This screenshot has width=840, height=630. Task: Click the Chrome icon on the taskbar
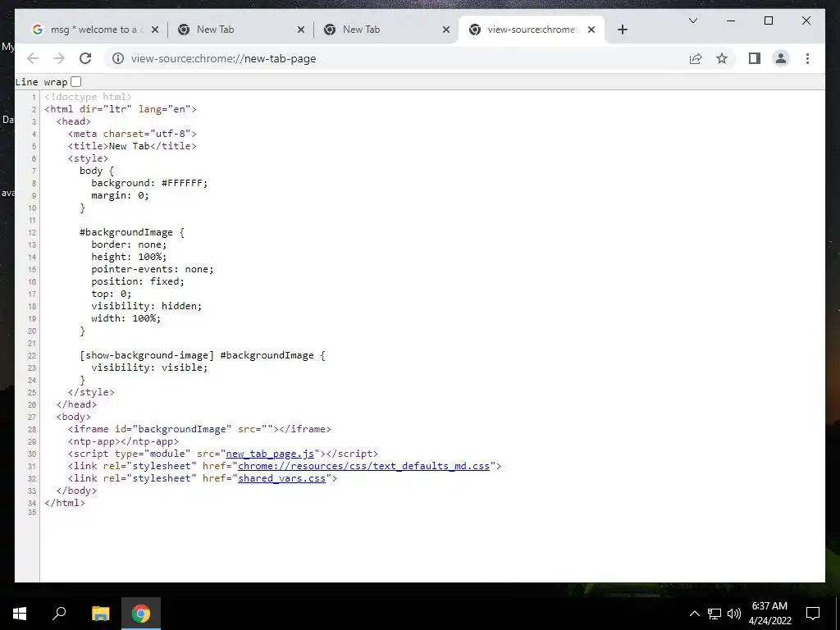pyautogui.click(x=141, y=614)
